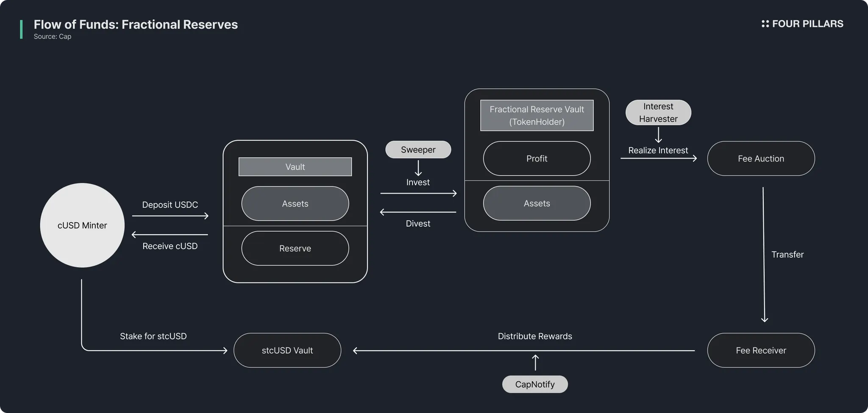Select the stcUSD Vault node
868x413 pixels.
click(287, 350)
